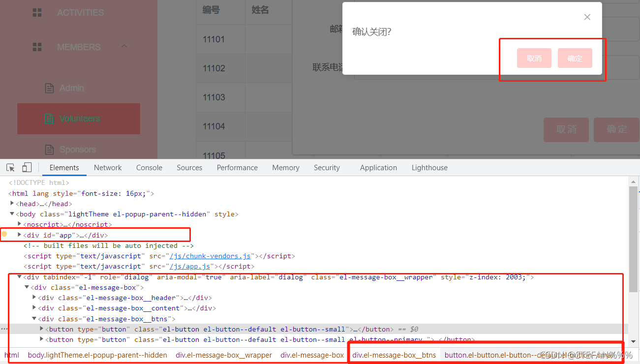This screenshot has width=640, height=364.
Task: Expand the head element node
Action: [x=12, y=204]
